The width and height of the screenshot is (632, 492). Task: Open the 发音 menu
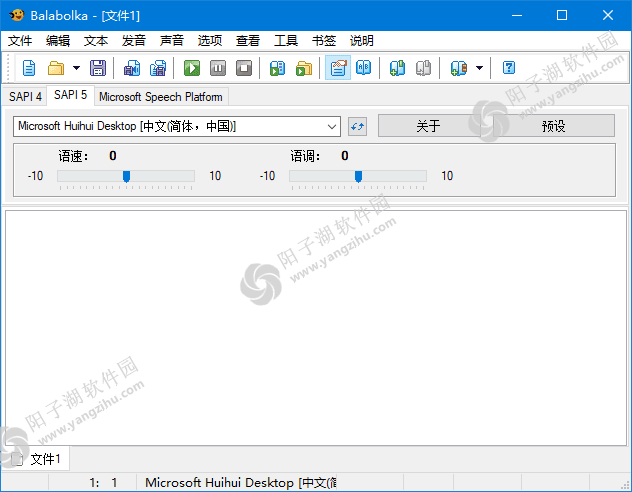tap(134, 41)
